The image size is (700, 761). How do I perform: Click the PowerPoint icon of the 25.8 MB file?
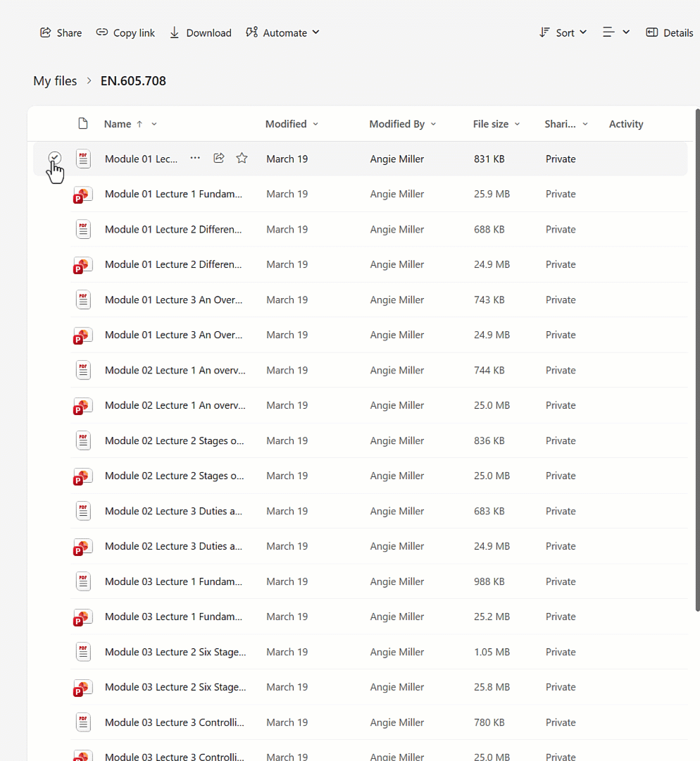click(x=82, y=687)
